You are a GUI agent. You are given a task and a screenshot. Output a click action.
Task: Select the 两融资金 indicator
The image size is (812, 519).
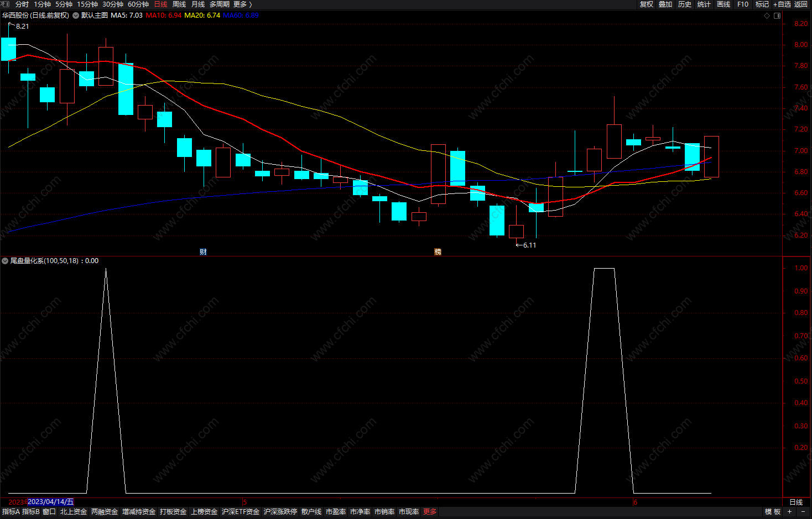(x=105, y=512)
